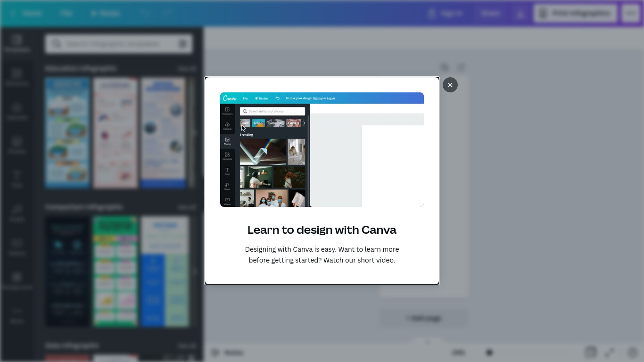
Task: Click the Sign in button
Action: [x=446, y=13]
